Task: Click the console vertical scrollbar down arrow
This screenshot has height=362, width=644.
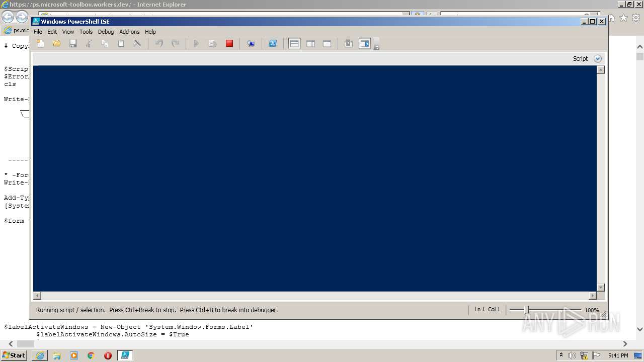Action: point(600,288)
